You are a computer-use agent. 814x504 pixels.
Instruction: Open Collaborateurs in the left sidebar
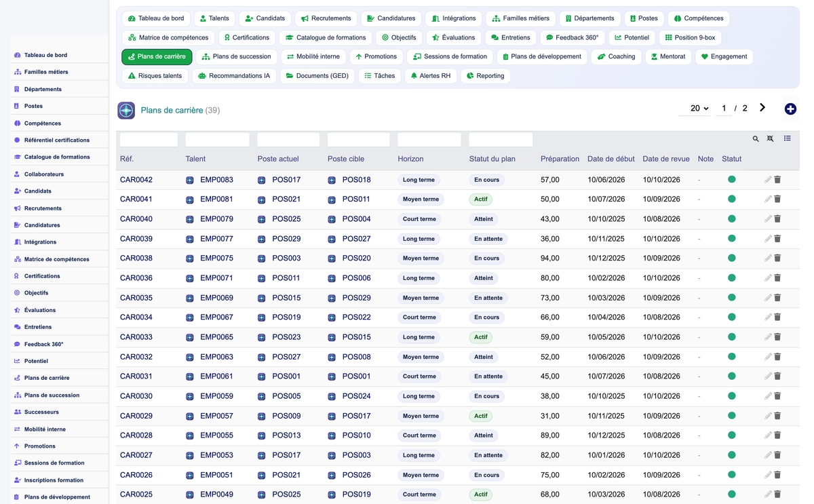[x=44, y=174]
